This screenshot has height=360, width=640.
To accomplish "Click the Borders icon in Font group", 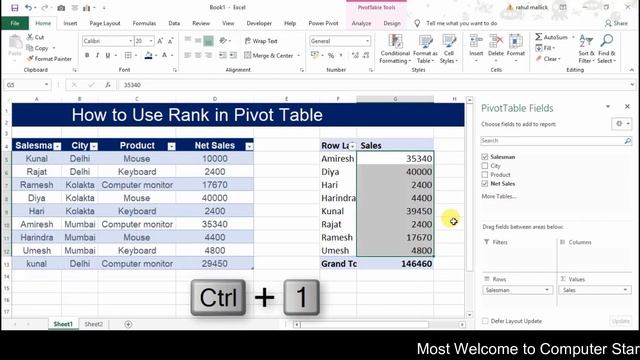I will coord(128,55).
